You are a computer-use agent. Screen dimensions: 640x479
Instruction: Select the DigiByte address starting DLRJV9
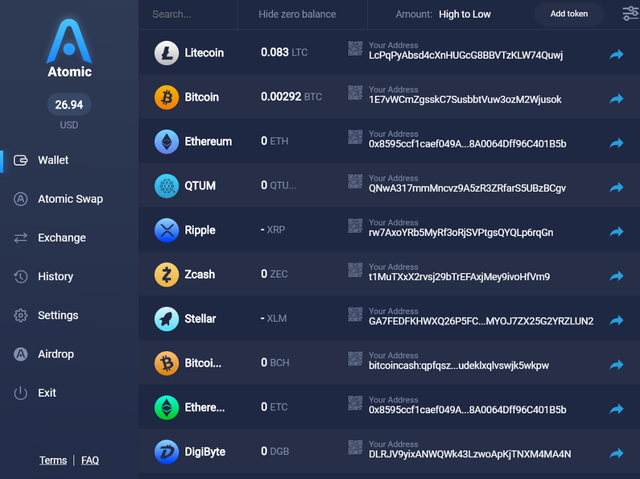click(x=470, y=454)
